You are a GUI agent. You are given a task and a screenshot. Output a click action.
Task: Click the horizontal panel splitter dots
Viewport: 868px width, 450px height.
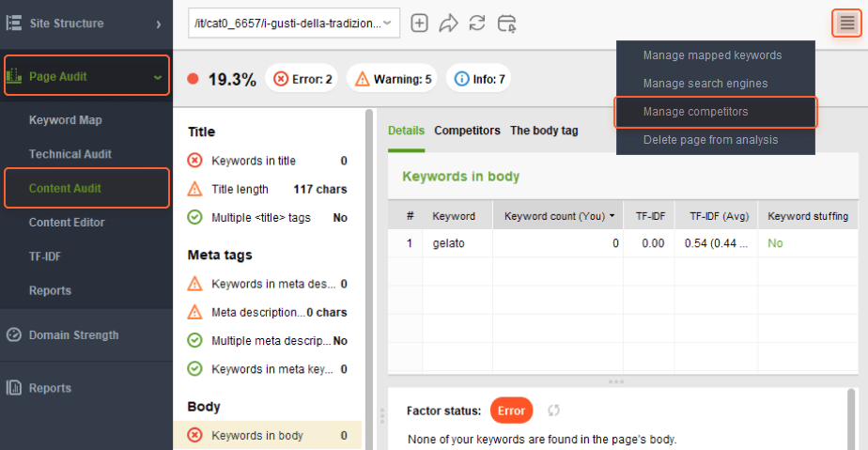click(x=615, y=382)
